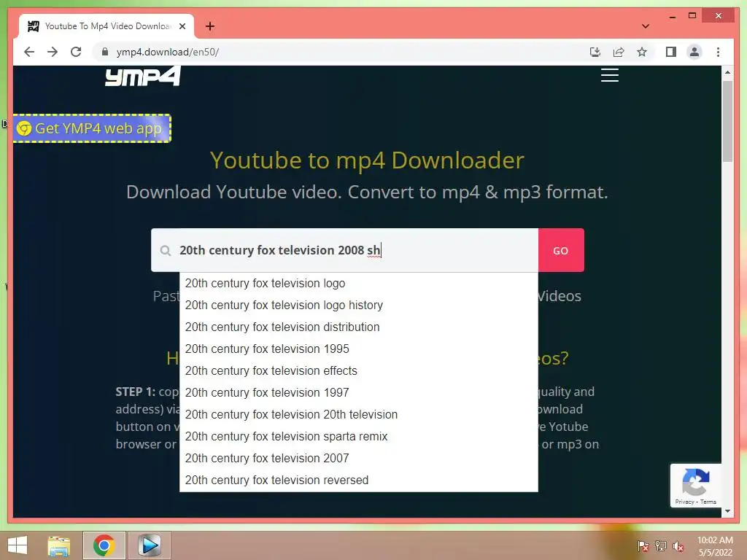Bookmark this page with star icon
This screenshot has height=560, width=747.
(642, 52)
